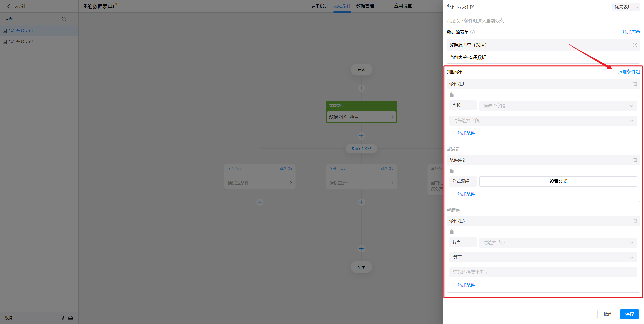Open the 等于 operator dropdown

(543, 257)
